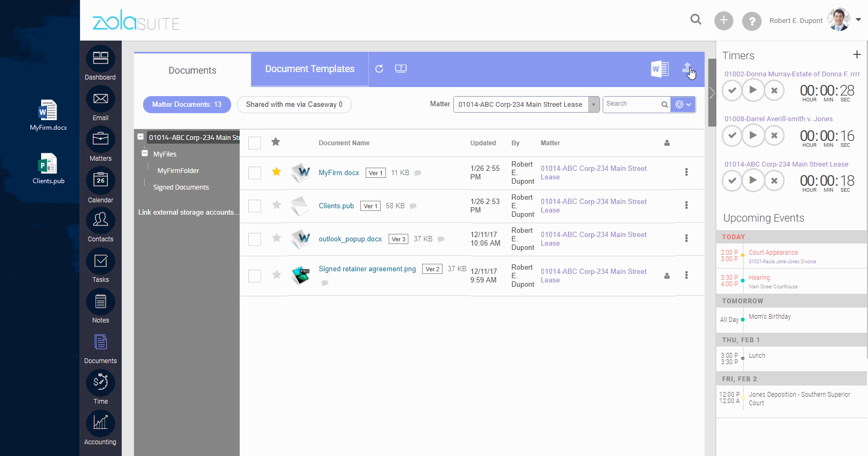The width and height of the screenshot is (868, 456).
Task: Check the MyFirm.docx row checkbox
Action: (255, 172)
